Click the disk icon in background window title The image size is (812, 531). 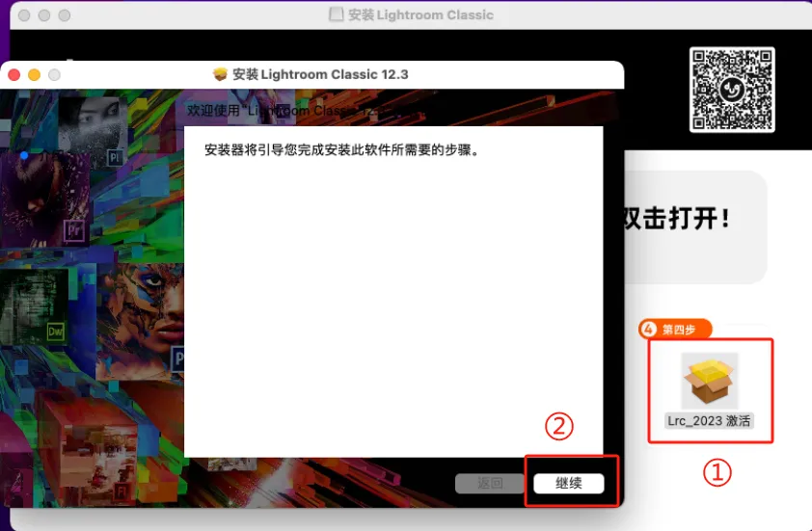click(x=336, y=15)
